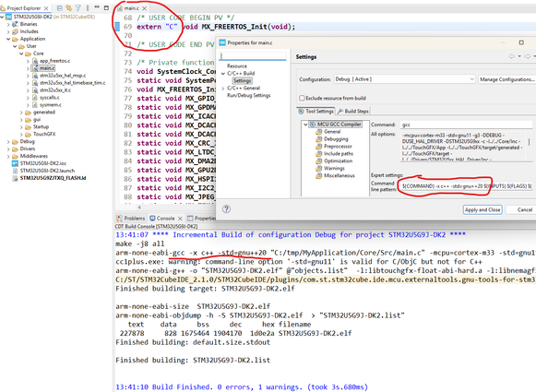Click Link with Editor icon
Viewport: 536px width, 392px height.
click(68, 8)
